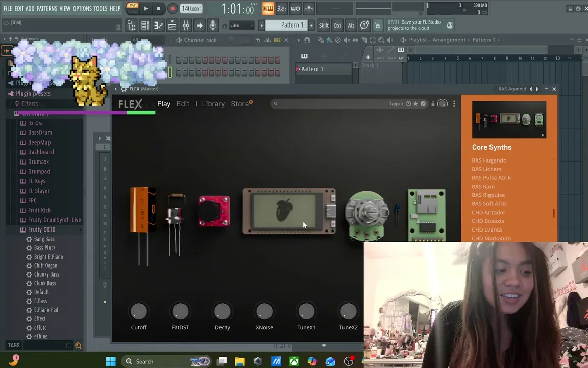The image size is (588, 368).
Task: Toggle Playlist snap magnet icon
Action: [x=307, y=40]
